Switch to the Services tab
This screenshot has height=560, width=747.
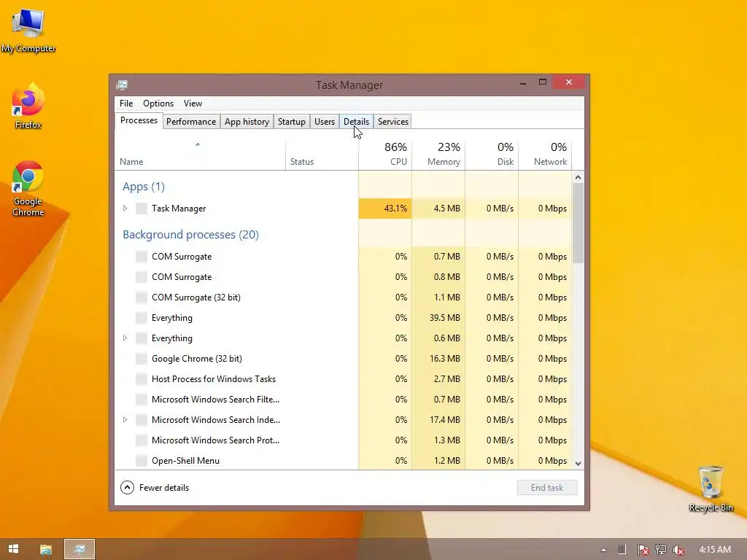(x=393, y=122)
